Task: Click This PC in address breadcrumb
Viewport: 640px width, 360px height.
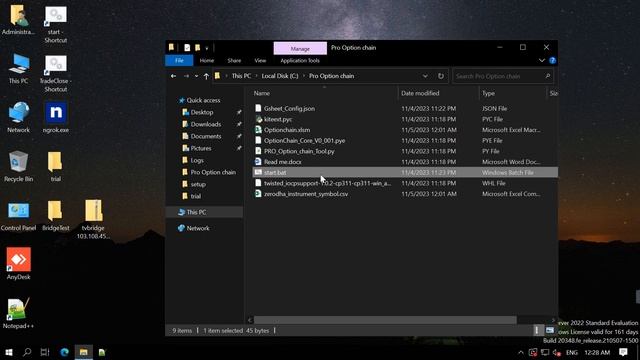Action: 241,76
